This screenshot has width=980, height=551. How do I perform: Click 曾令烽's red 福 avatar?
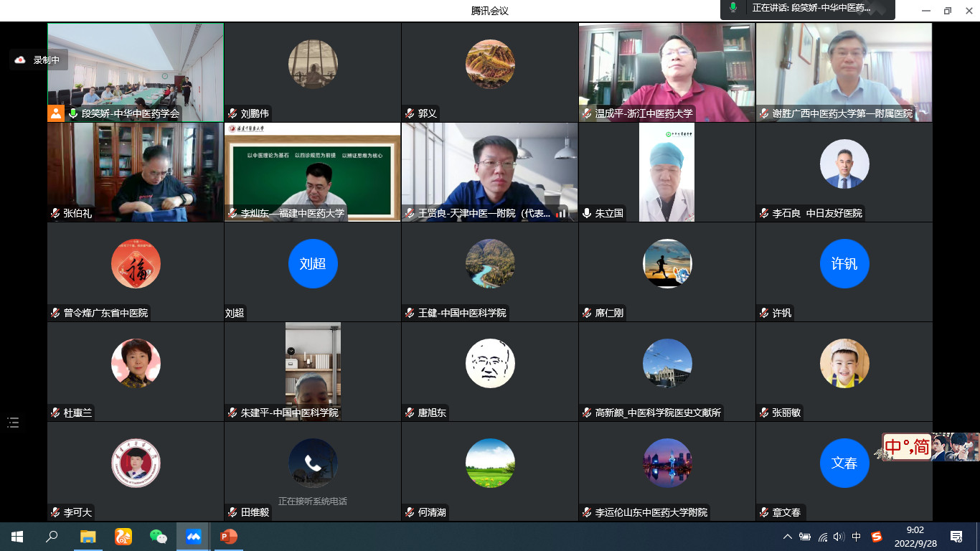136,263
